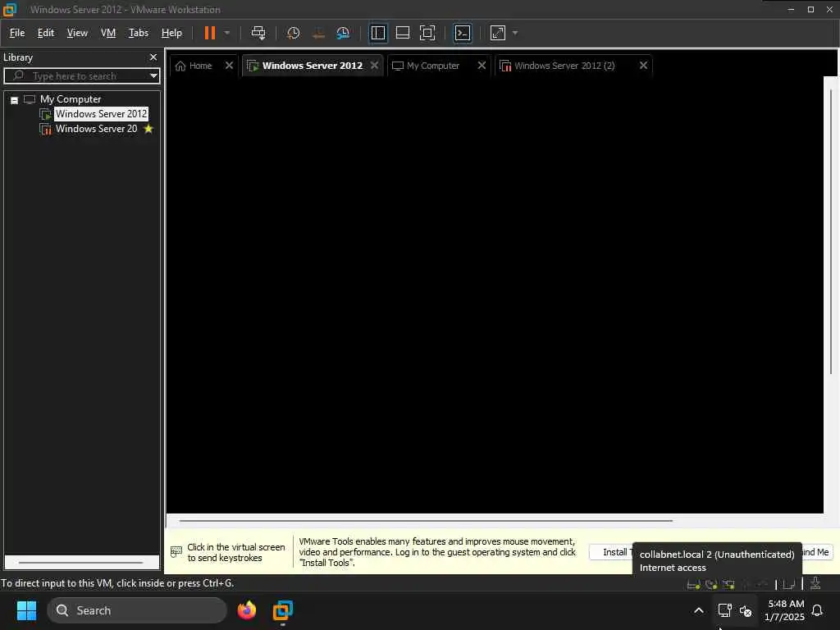Click the Remind Me button
Viewport: 840px width, 630px height.
pos(817,552)
